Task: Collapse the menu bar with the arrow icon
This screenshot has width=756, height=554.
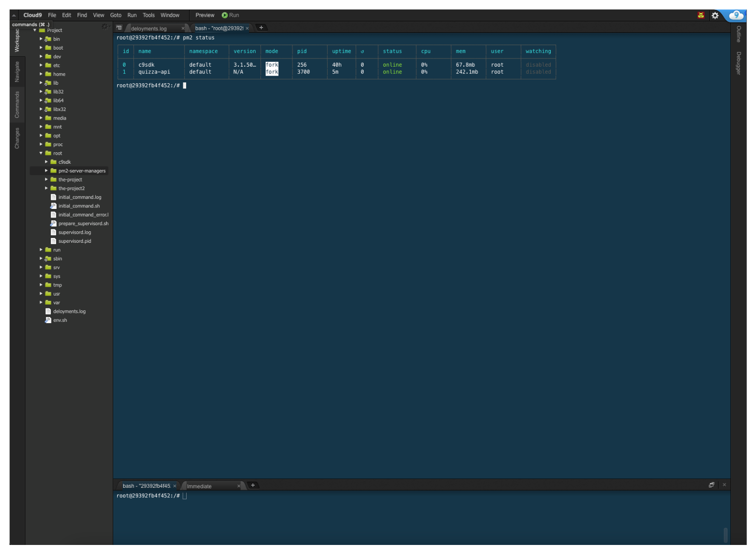Action: [x=14, y=15]
